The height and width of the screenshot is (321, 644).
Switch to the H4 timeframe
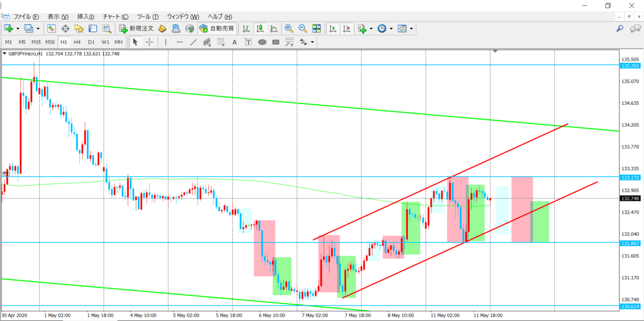point(77,42)
